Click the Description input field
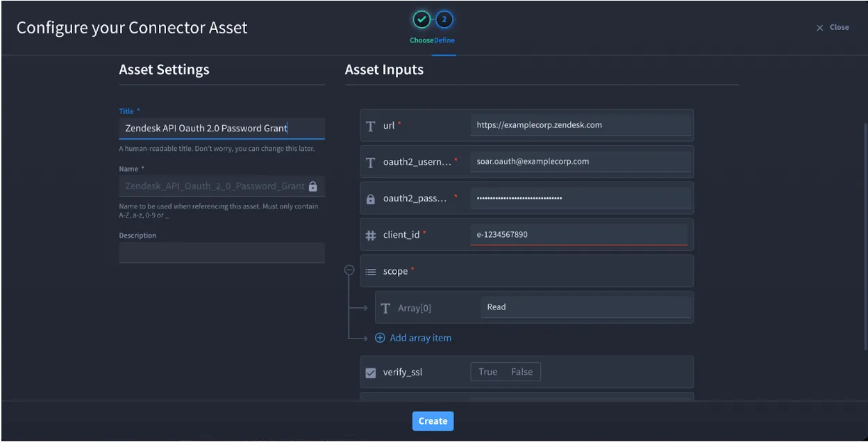This screenshot has height=442, width=868. click(222, 252)
